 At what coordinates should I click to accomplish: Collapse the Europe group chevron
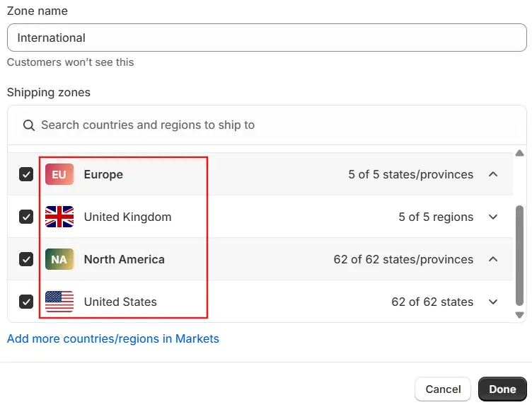(494, 174)
